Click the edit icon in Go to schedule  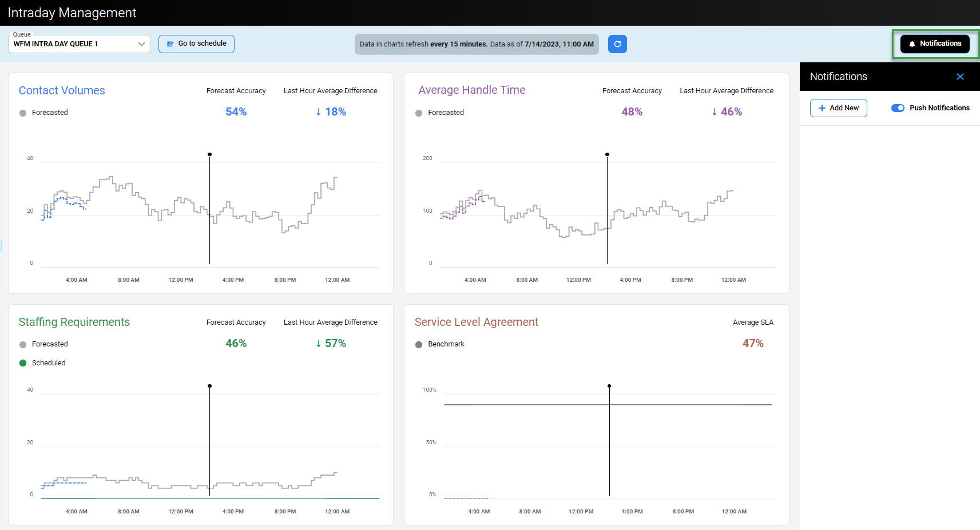[170, 44]
